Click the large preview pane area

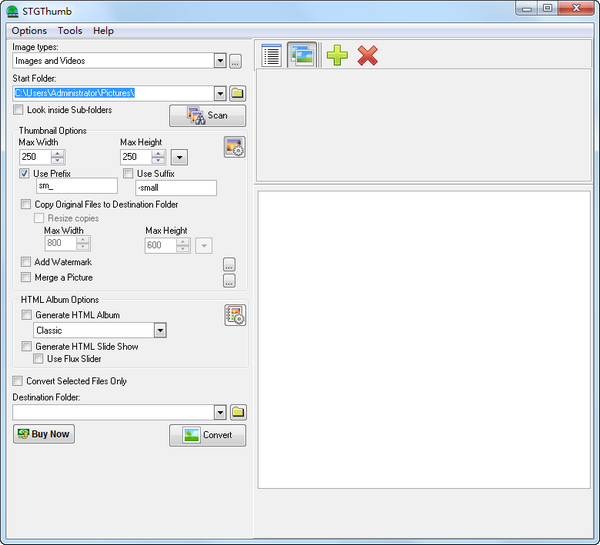tap(424, 340)
